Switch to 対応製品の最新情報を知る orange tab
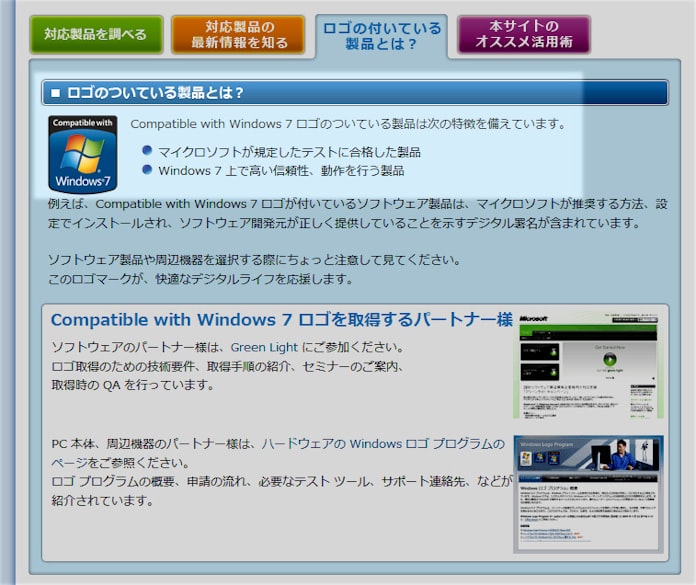This screenshot has width=696, height=585. 239,34
